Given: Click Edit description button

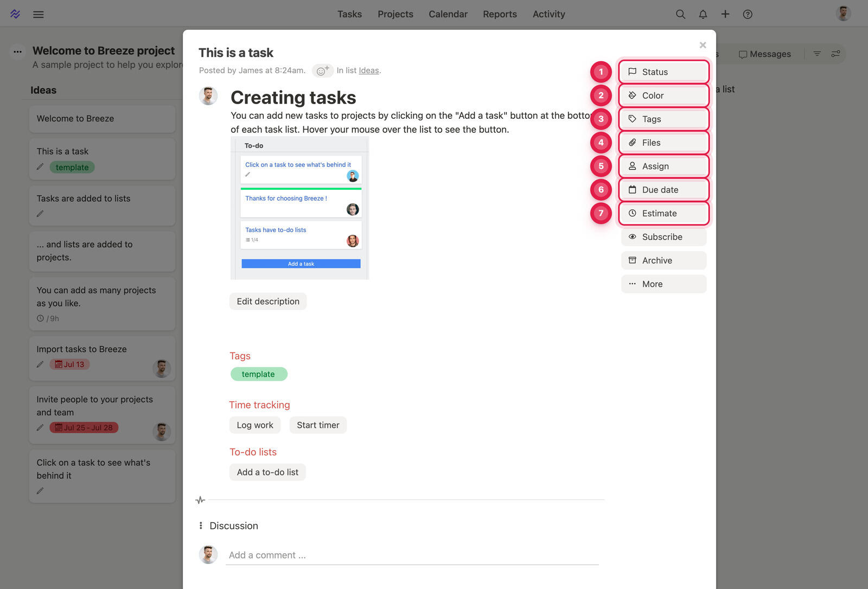Looking at the screenshot, I should pyautogui.click(x=268, y=302).
